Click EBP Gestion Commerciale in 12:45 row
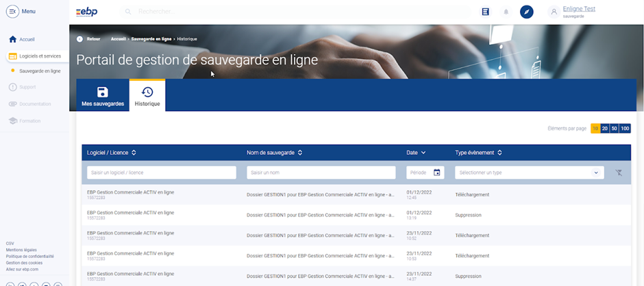 pos(131,192)
